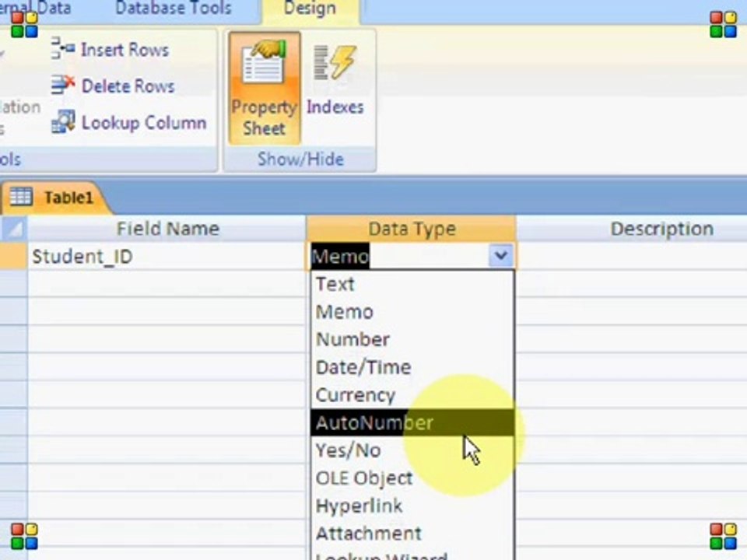This screenshot has width=747, height=560.
Task: Choose Attachment data type
Action: 412,534
